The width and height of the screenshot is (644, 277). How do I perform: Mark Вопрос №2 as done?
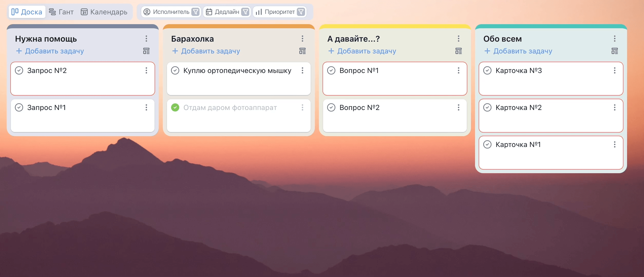pos(331,107)
